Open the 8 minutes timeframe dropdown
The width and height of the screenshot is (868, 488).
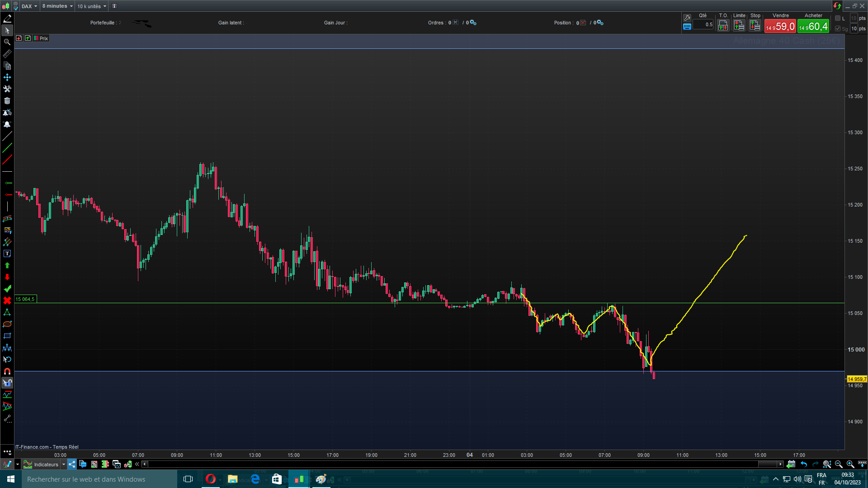57,6
